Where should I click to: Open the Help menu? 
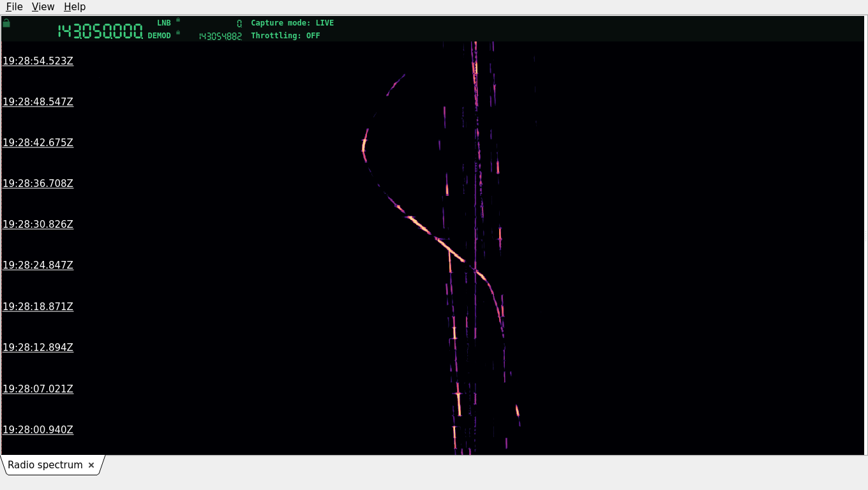pos(75,6)
